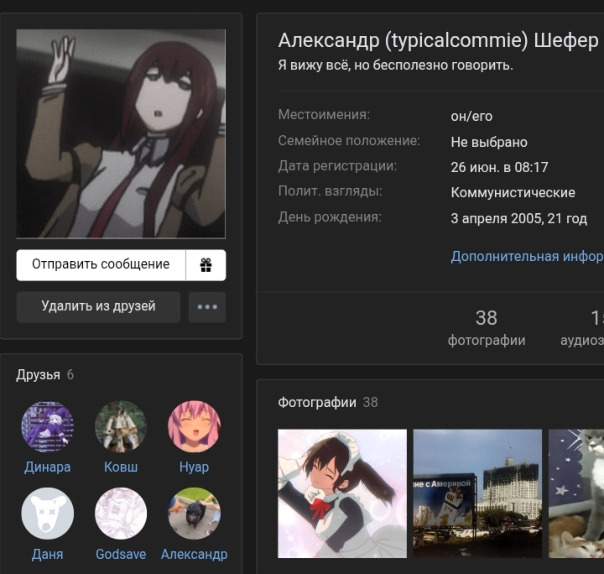Open the Фотографии section header
604x574 pixels.
[328, 403]
